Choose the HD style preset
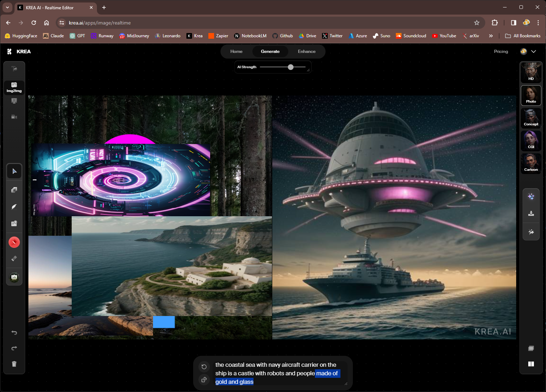Viewport: 546px width, 392px height. (x=531, y=72)
